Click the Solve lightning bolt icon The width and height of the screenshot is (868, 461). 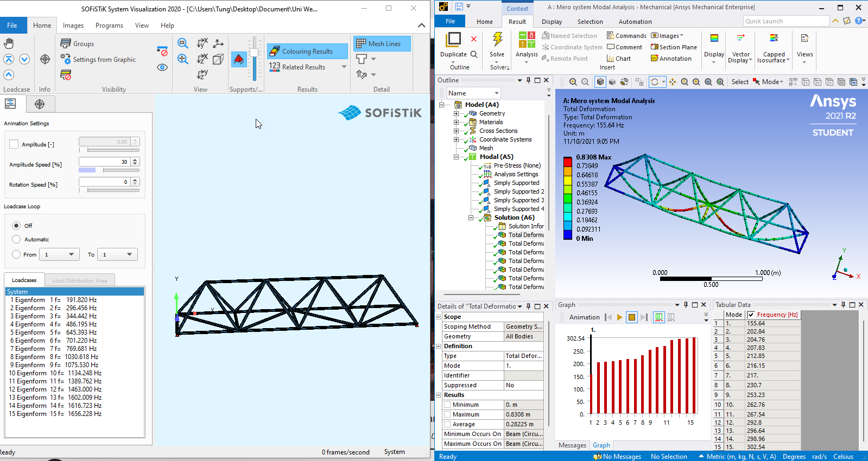pos(497,40)
